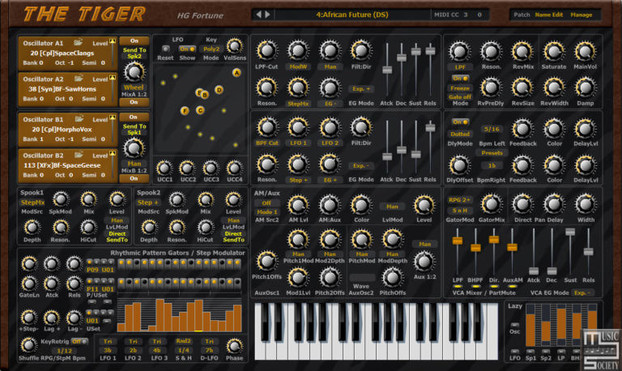The height and width of the screenshot is (371, 622).
Task: Click the Send To Spk2 button
Action: tap(134, 53)
